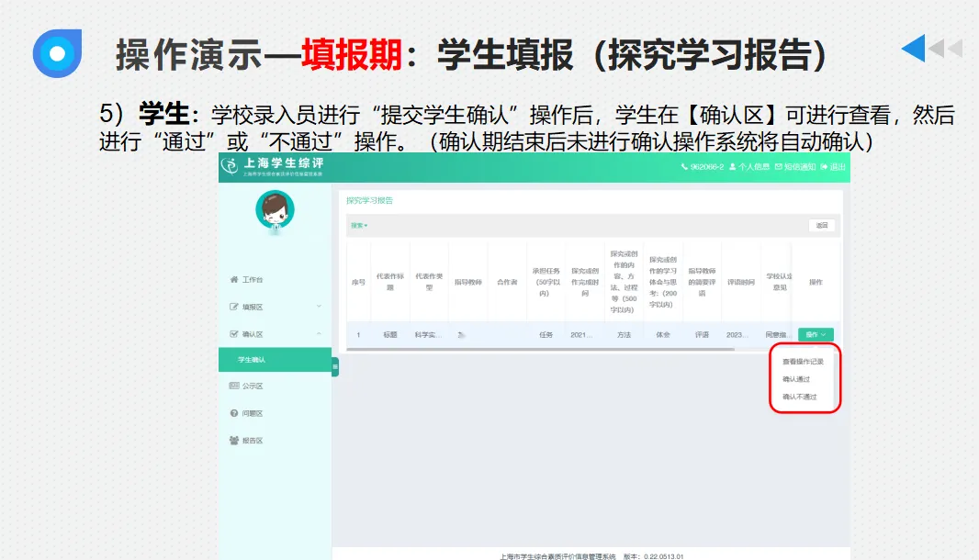The image size is (979, 560).
Task: Select 确认不通过 menu entry
Action: [798, 398]
